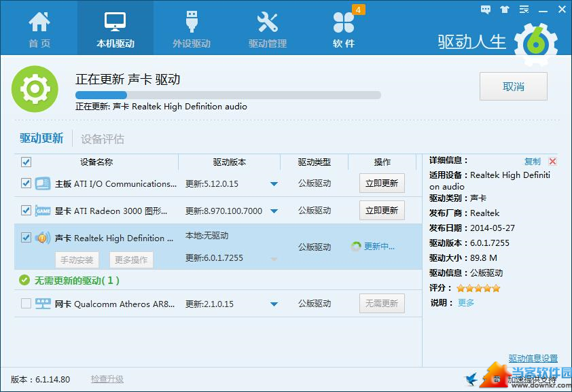
Task: Close the 详细信息 panel with red X
Action: pyautogui.click(x=552, y=161)
